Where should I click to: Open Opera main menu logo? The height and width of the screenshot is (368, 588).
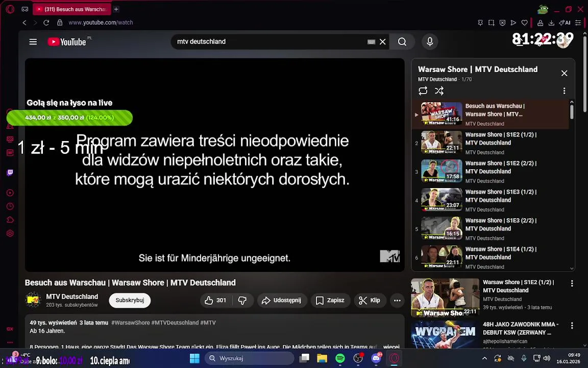(10, 9)
